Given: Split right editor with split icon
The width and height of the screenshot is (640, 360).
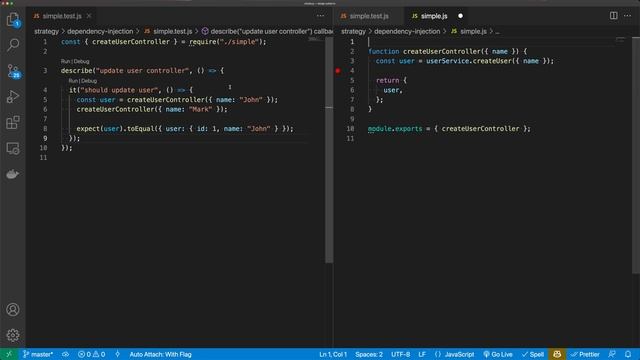Looking at the screenshot, I should [613, 16].
